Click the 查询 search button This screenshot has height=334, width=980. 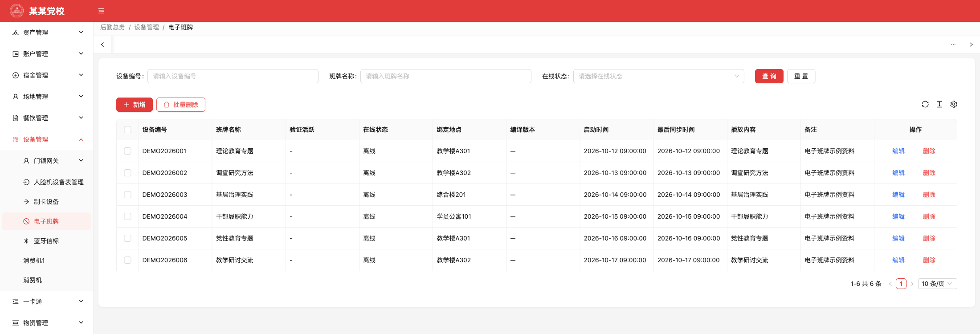click(769, 76)
